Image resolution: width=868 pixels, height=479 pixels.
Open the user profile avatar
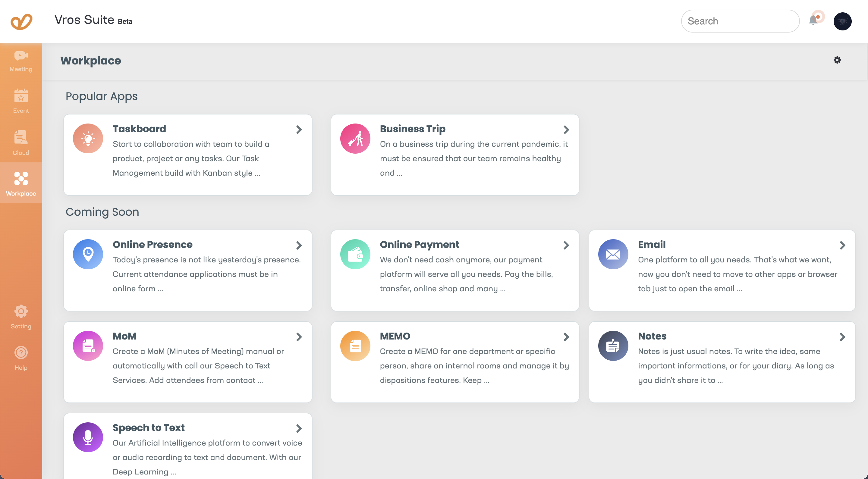coord(842,21)
